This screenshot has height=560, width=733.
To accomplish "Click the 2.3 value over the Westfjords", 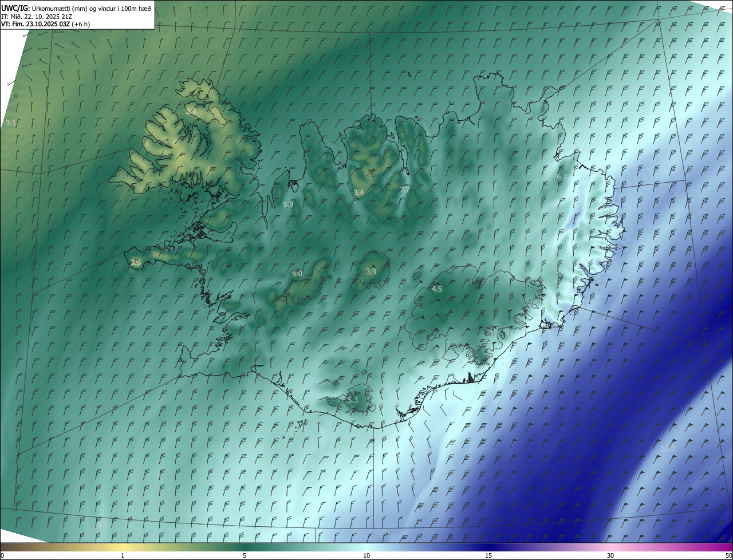I will pyautogui.click(x=191, y=112).
